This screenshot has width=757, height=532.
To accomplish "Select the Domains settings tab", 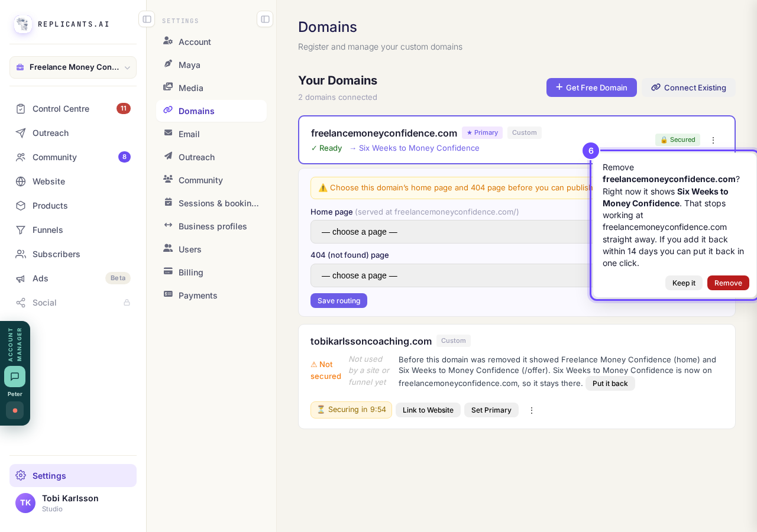I will 211,111.
